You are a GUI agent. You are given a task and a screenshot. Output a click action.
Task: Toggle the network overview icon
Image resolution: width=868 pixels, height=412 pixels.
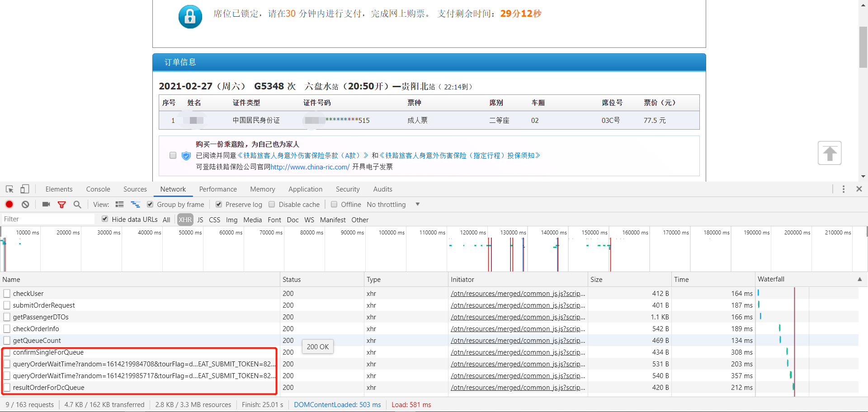(135, 204)
